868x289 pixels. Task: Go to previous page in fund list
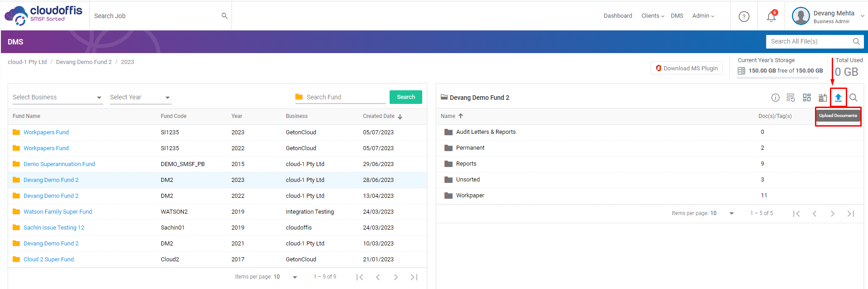click(378, 277)
